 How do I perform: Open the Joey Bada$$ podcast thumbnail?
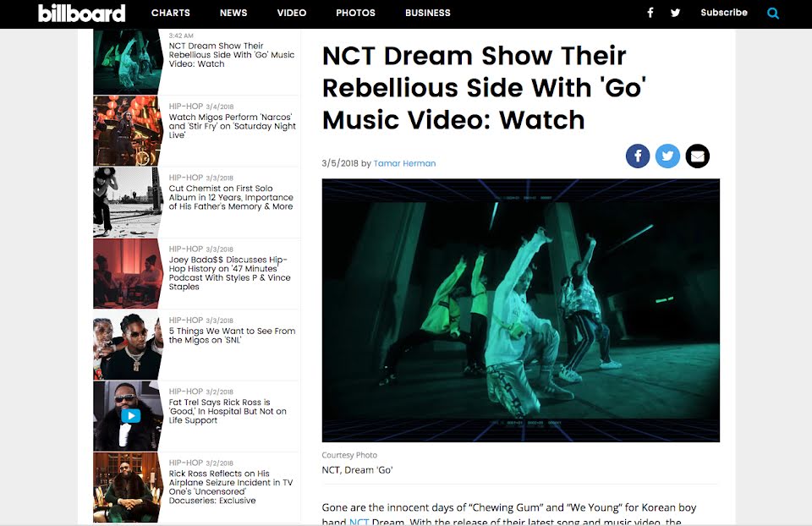click(x=128, y=273)
